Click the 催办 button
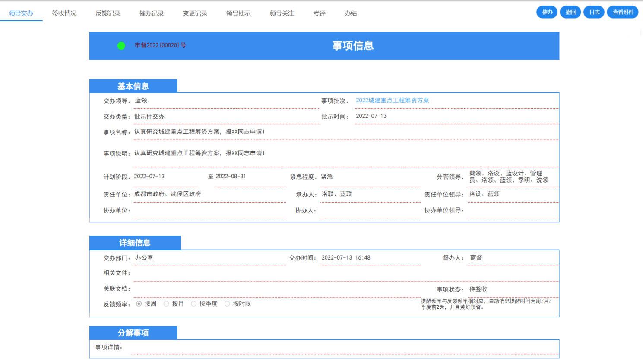Image resolution: width=643 pixels, height=364 pixels. tap(547, 12)
